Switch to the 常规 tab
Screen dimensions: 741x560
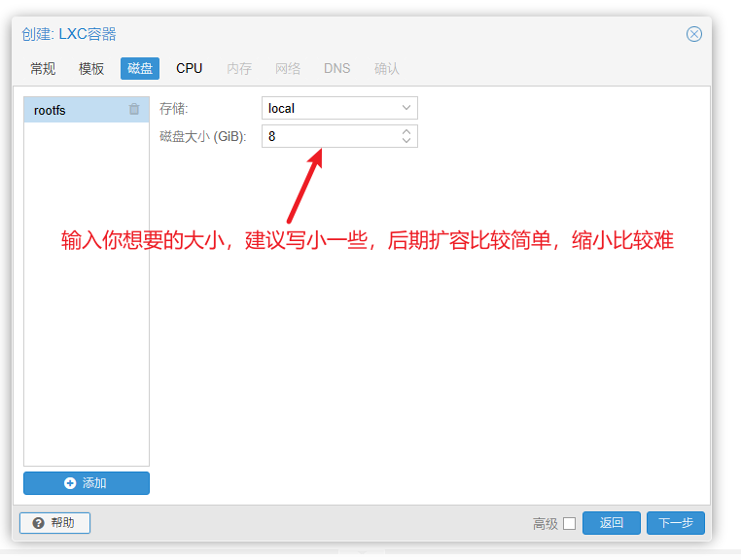coord(43,69)
